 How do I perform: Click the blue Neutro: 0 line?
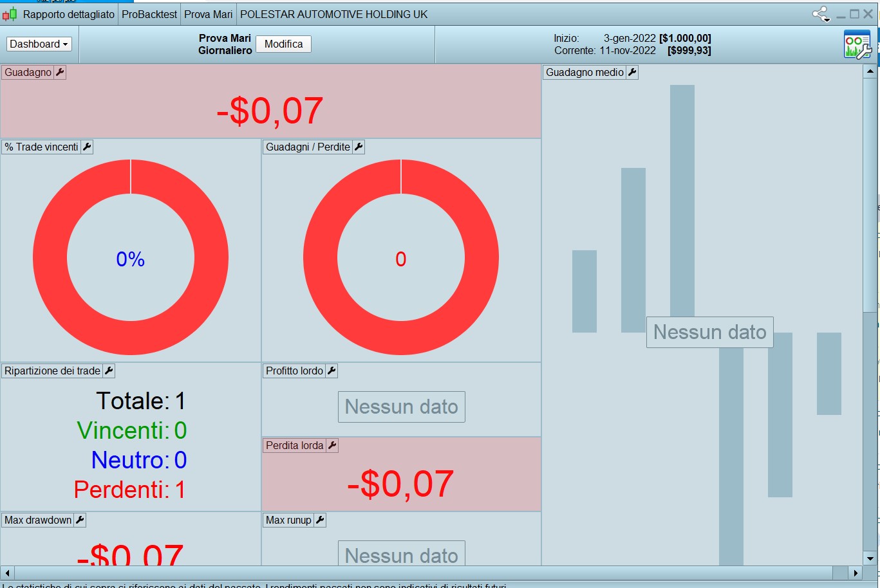[x=139, y=460]
